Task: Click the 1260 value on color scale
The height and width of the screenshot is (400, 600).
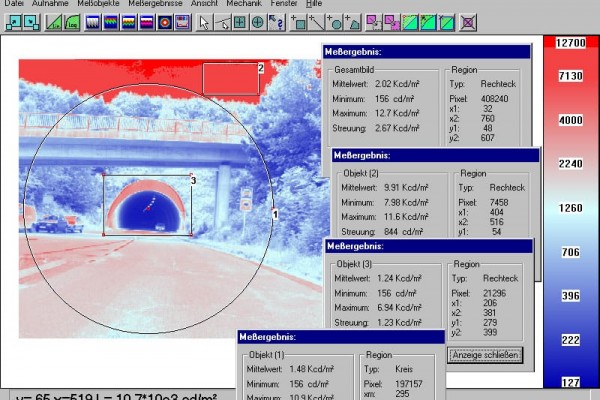Action: click(571, 208)
